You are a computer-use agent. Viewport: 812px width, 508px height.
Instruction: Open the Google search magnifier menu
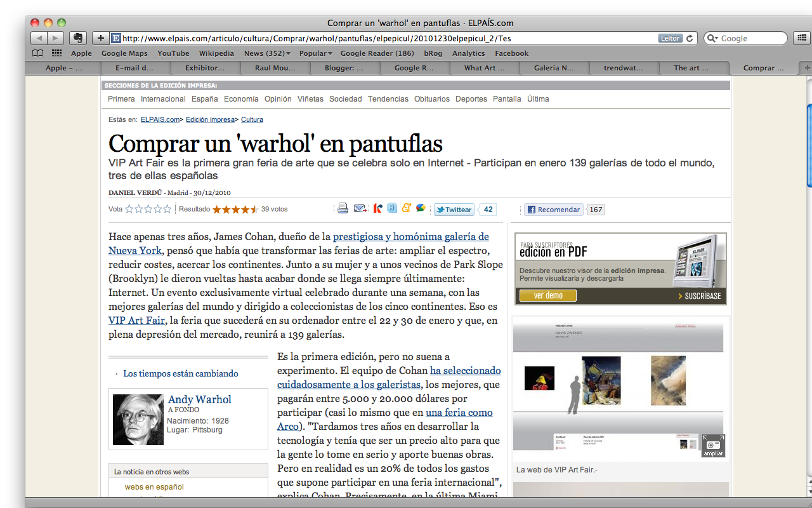click(x=713, y=38)
